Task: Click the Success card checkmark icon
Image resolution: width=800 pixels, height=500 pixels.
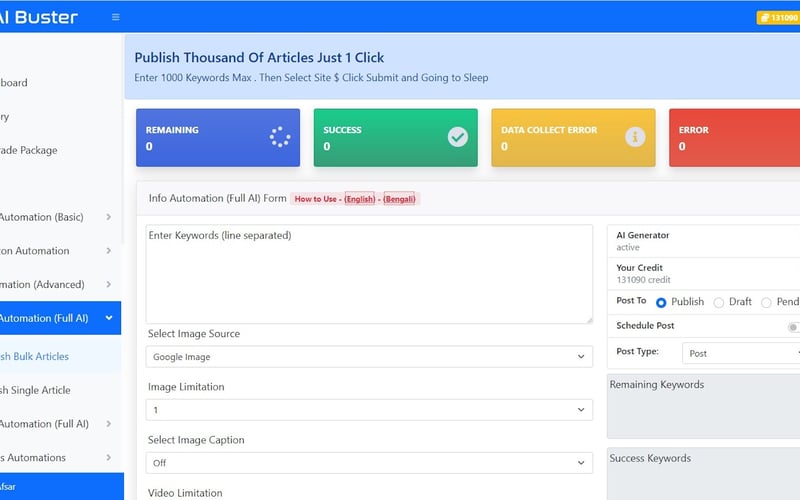Action: click(458, 137)
